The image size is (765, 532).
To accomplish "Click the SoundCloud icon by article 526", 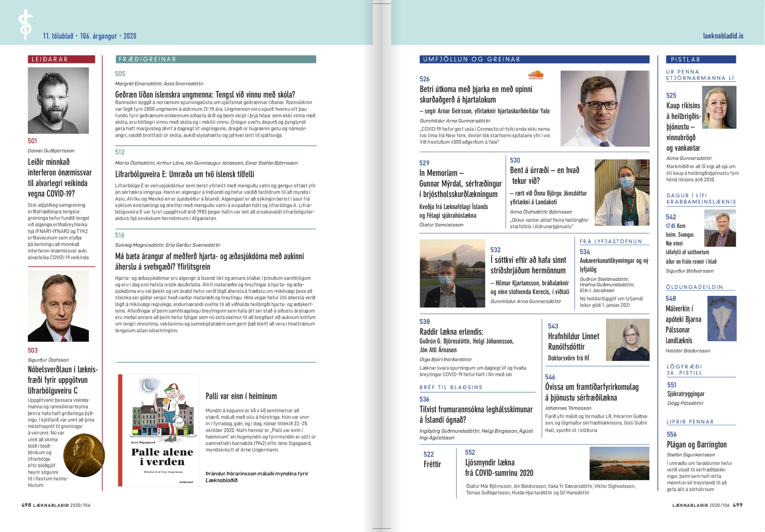I will tap(536, 75).
